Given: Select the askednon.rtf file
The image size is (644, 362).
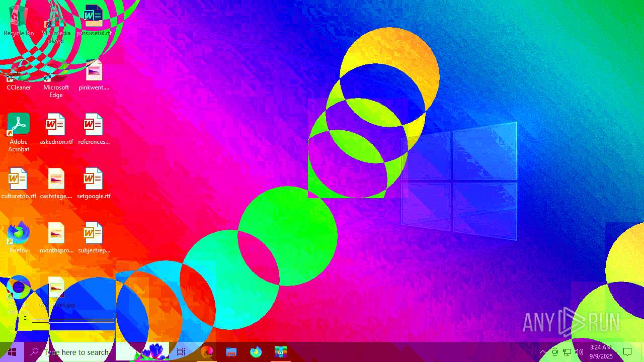Looking at the screenshot, I should click(56, 129).
